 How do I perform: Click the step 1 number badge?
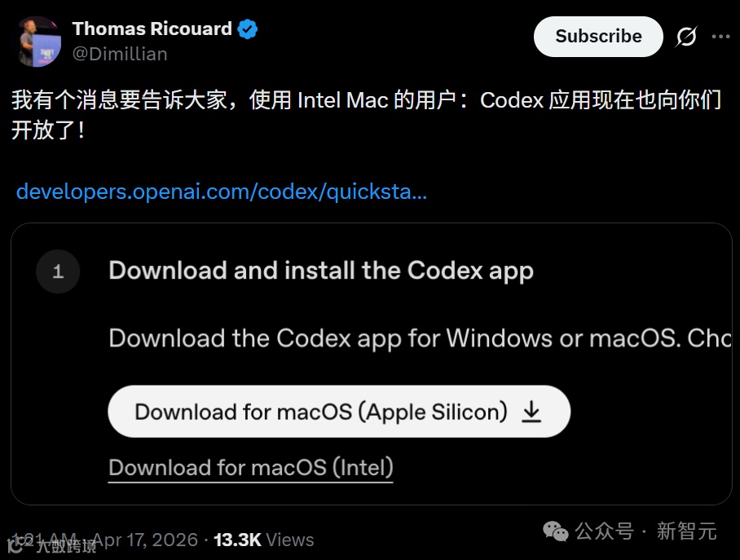coord(58,271)
